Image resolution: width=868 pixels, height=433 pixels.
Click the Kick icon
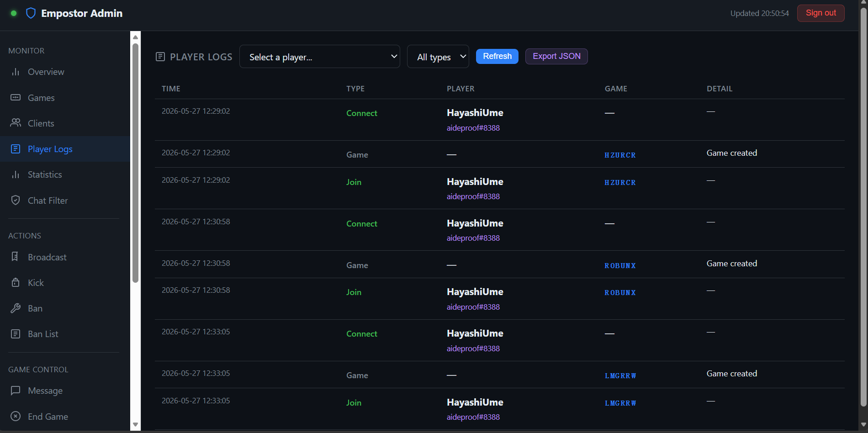pos(16,282)
